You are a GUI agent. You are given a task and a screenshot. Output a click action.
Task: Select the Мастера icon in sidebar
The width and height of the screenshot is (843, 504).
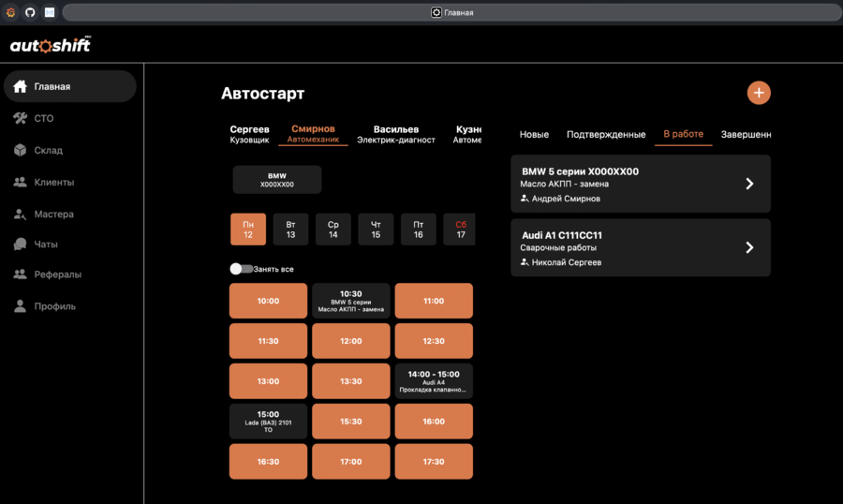pos(20,214)
